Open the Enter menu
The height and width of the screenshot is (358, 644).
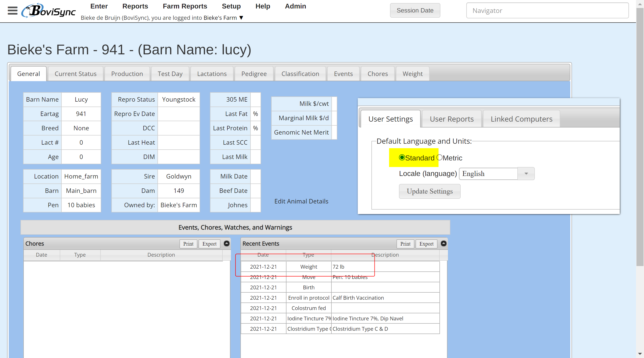point(99,6)
